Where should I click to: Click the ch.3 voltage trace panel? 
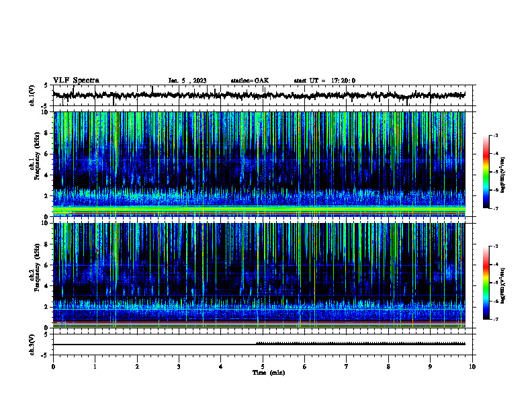click(264, 345)
